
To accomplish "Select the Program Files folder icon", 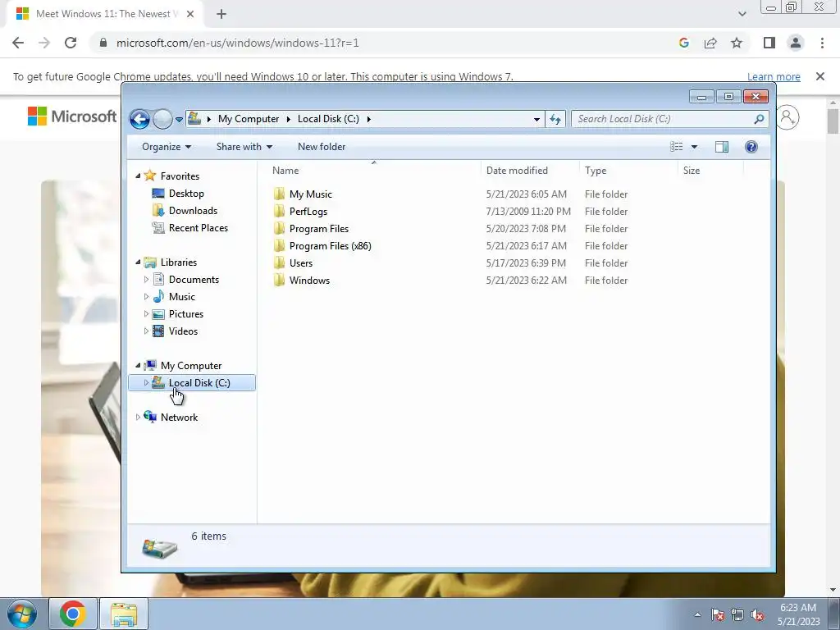I will [279, 228].
